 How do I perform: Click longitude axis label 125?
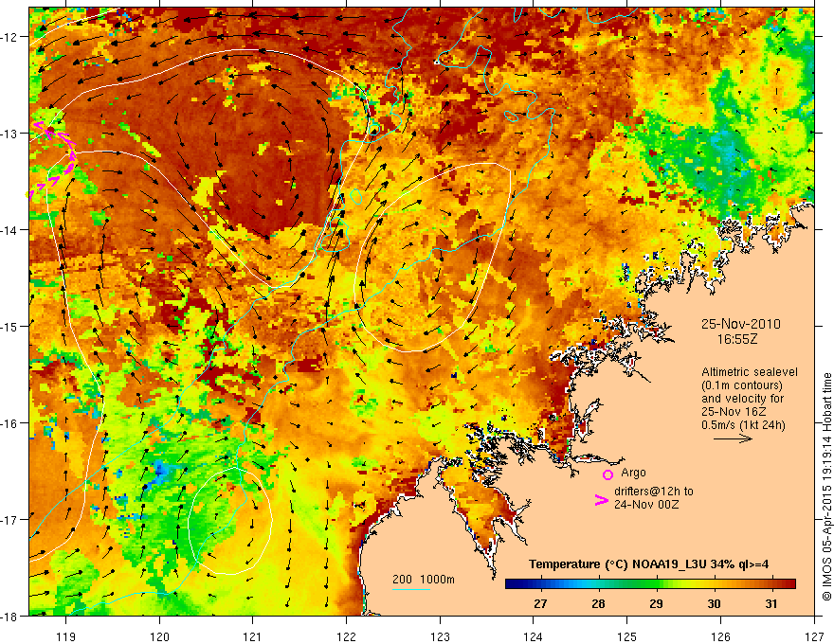[627, 636]
